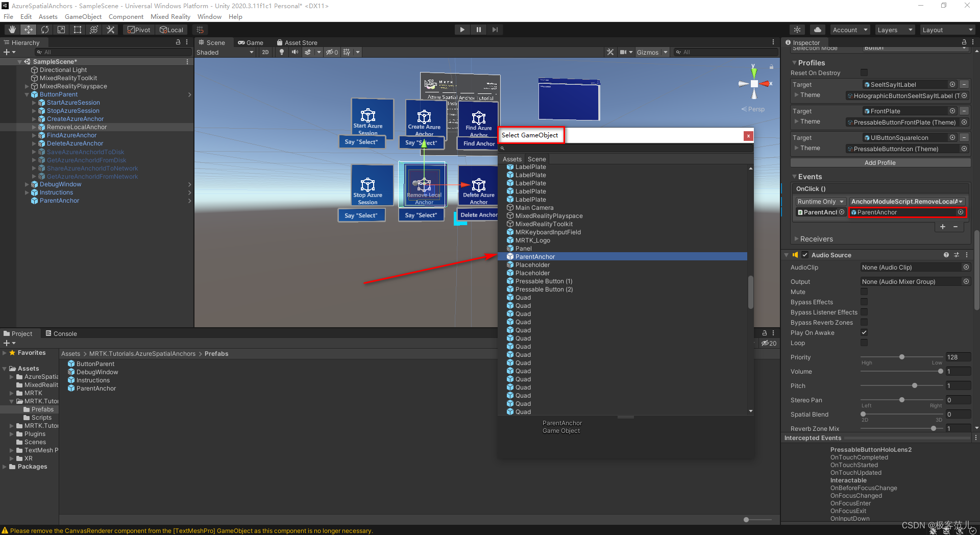Toggle scene lighting bulb icon

pos(281,52)
